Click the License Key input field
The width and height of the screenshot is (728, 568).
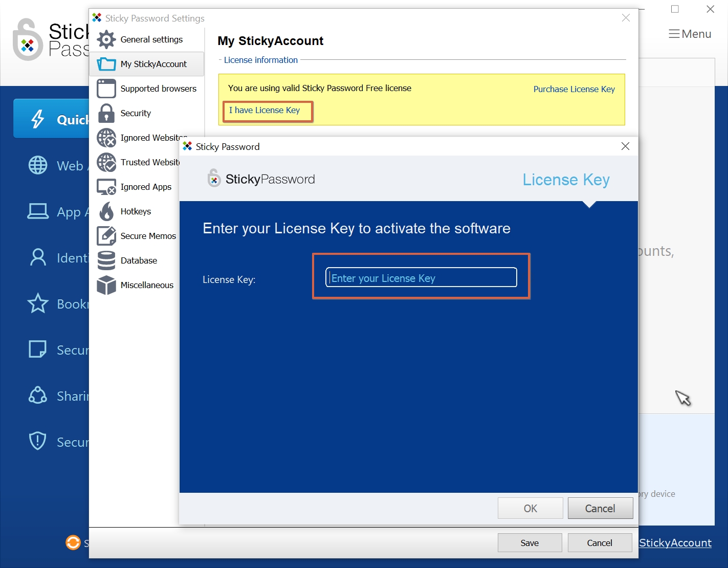point(421,277)
